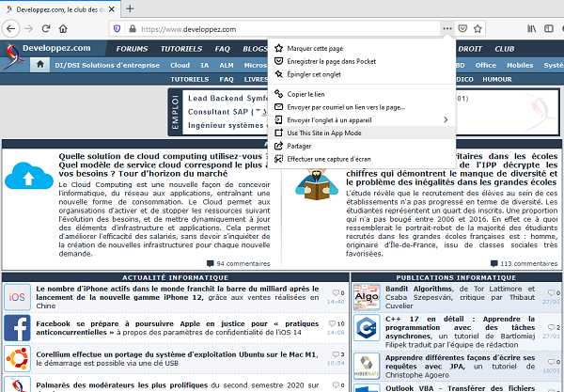Show site security padlock info
This screenshot has height=392, width=564.
(x=133, y=29)
